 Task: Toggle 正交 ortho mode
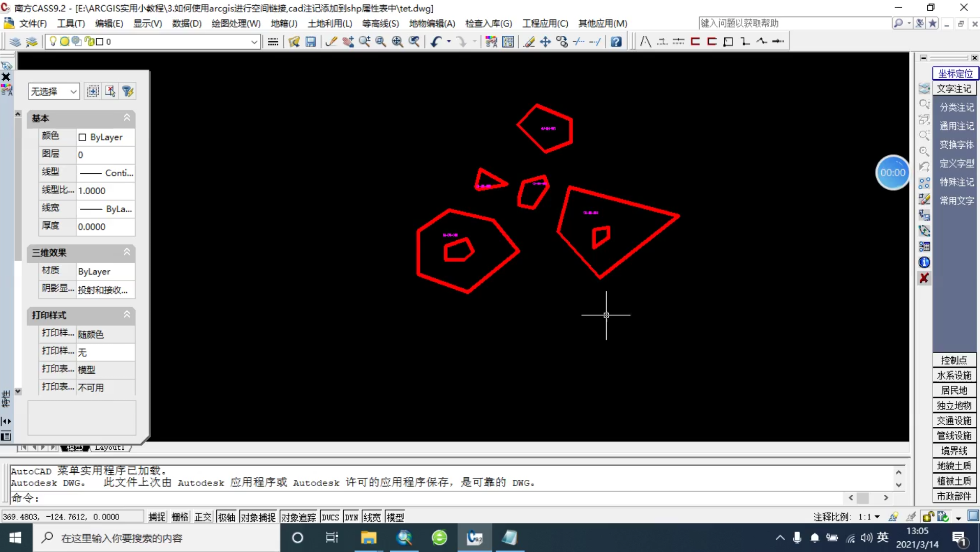point(203,517)
